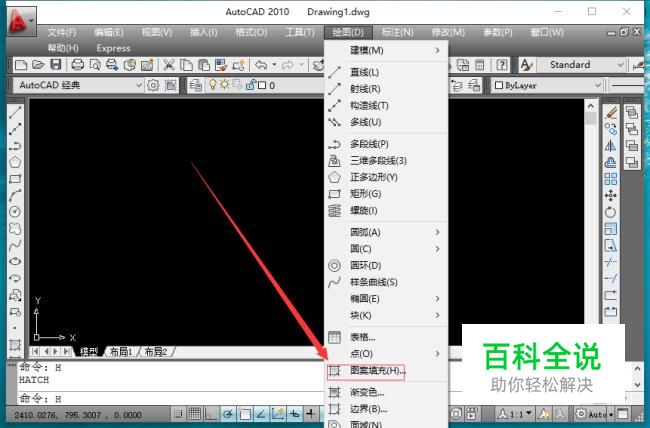Click the Open file icon
The height and width of the screenshot is (428, 650).
click(x=38, y=64)
